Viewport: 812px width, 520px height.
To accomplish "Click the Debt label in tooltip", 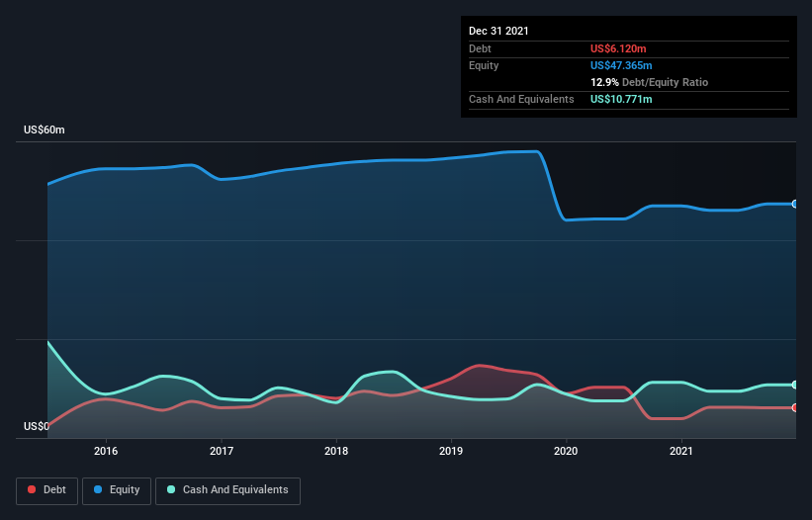I will pos(480,48).
